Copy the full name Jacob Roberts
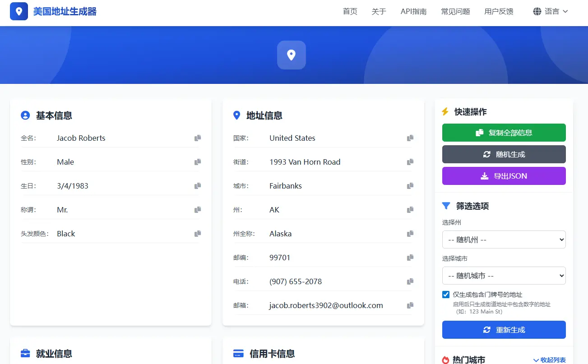 point(197,138)
